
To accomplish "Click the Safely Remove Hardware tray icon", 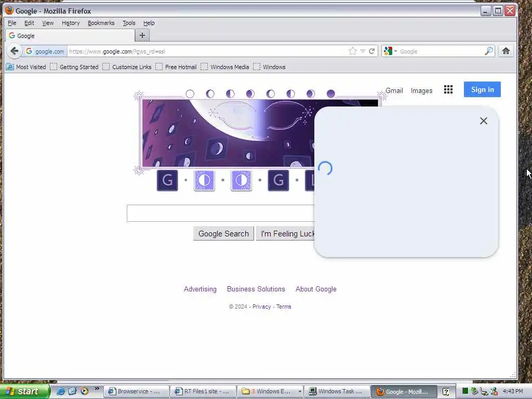I will click(x=474, y=391).
